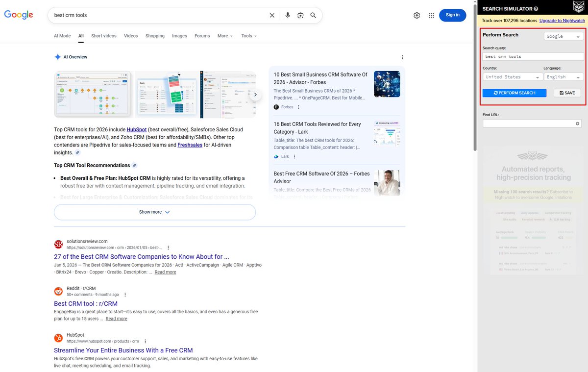This screenshot has height=372, width=588.
Task: Open the search engine Google dropdown
Action: click(563, 36)
